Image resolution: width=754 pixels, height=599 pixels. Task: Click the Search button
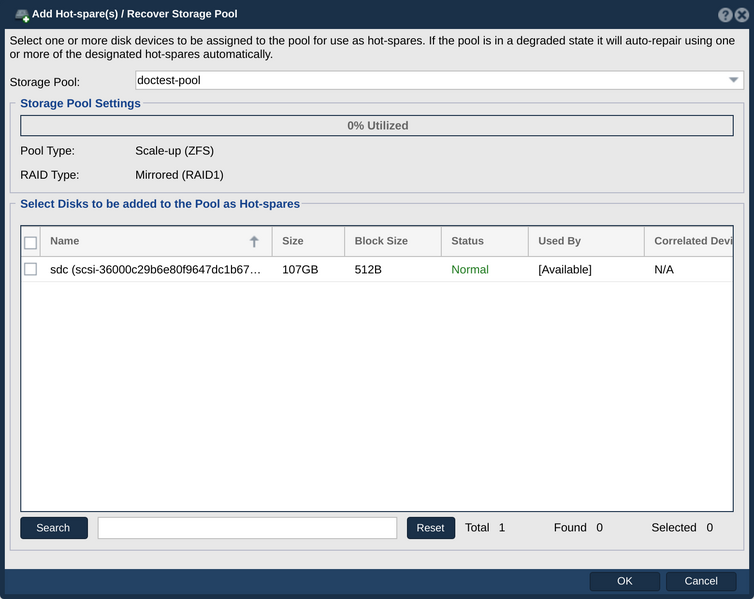click(x=54, y=528)
